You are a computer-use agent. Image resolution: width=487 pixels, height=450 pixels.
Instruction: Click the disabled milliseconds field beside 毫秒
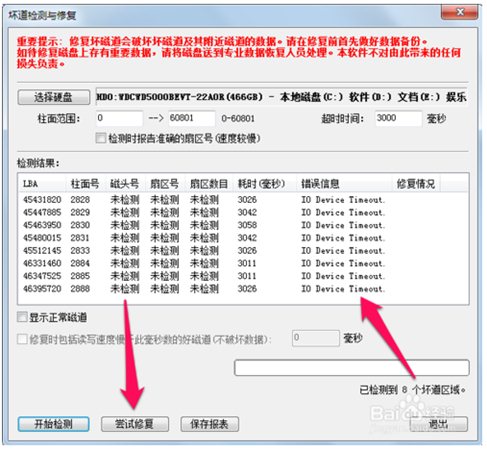pos(316,338)
